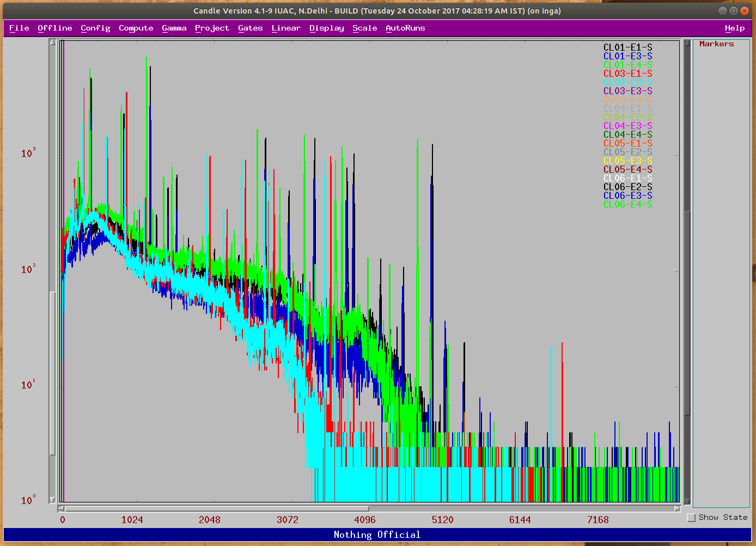756x546 pixels.
Task: Open the Config menu
Action: coord(95,28)
